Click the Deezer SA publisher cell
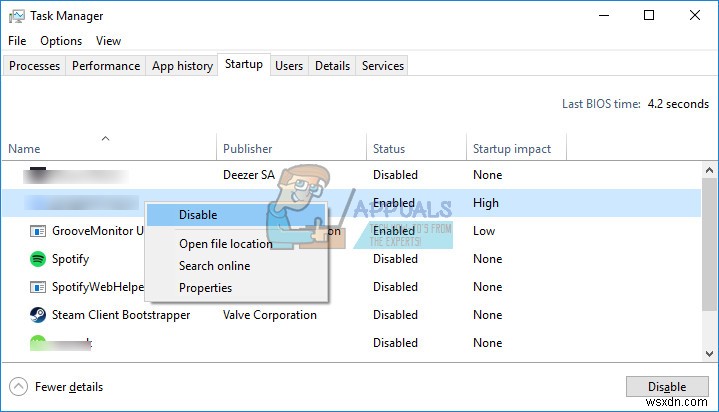Screen dimensions: 719x412 point(249,175)
